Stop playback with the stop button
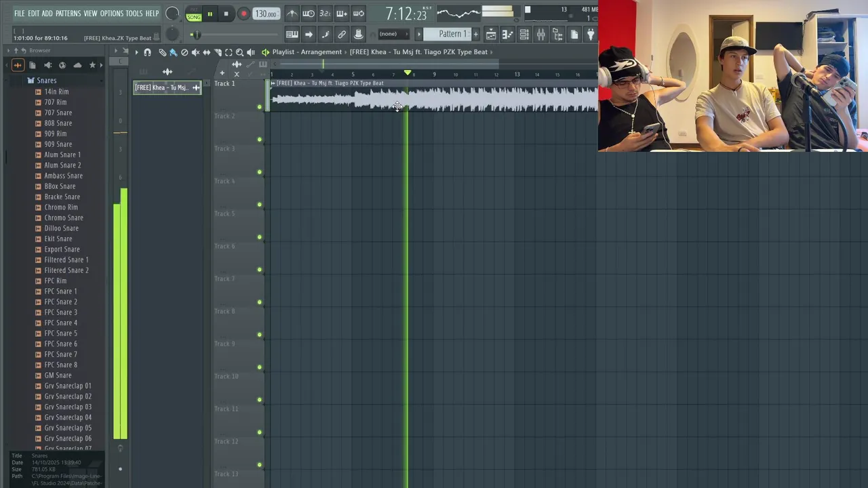This screenshot has height=488, width=868. [x=226, y=14]
